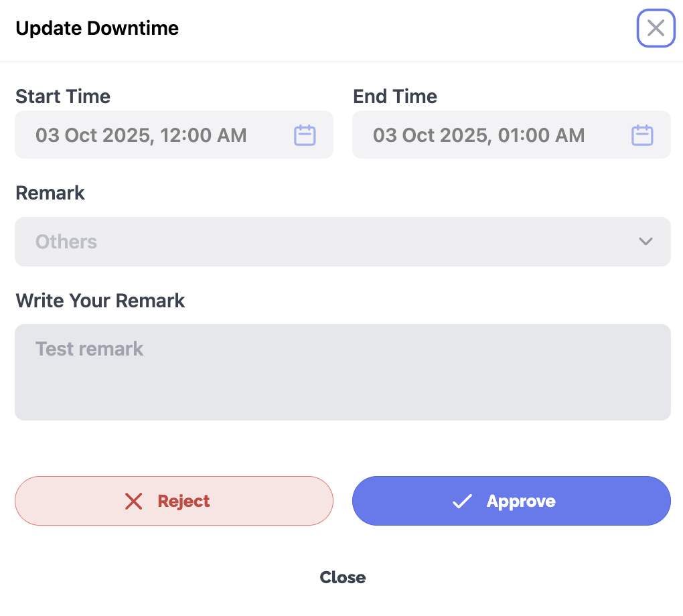Approve the downtime request
This screenshot has width=683, height=616.
pos(512,501)
